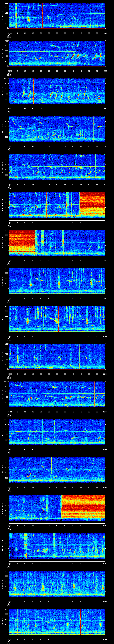
Task: Select the spectrogram panel starting at 1:05:00
Action: tap(57, 167)
